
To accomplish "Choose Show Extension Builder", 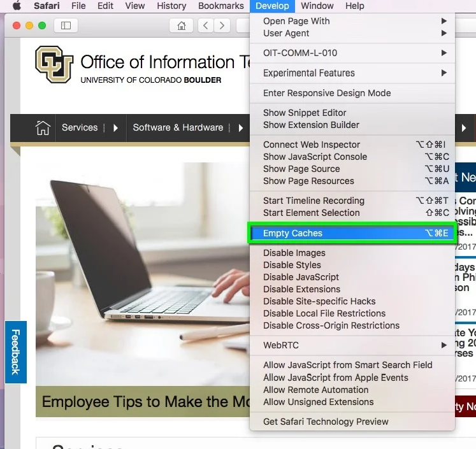I will [x=352, y=125].
